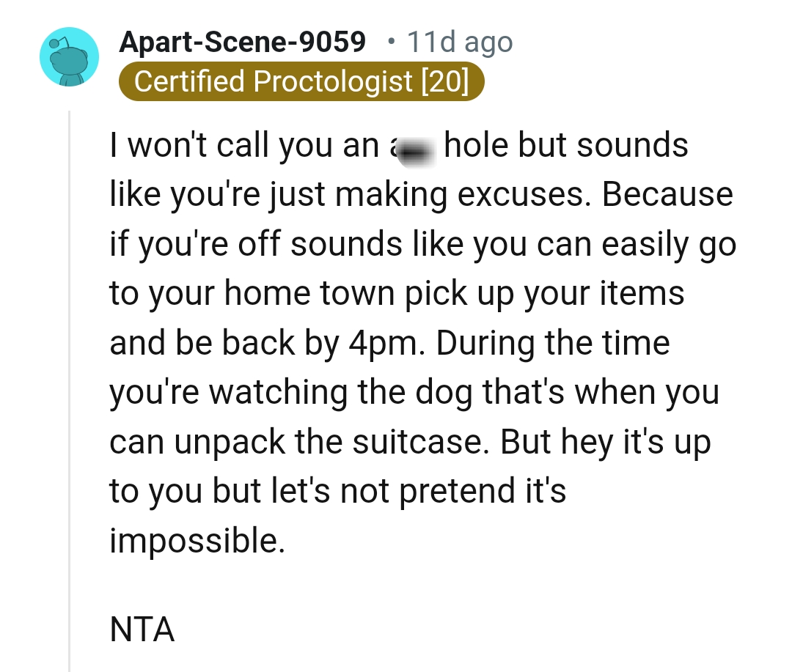Click the word suitcase in the comment

[421, 442]
